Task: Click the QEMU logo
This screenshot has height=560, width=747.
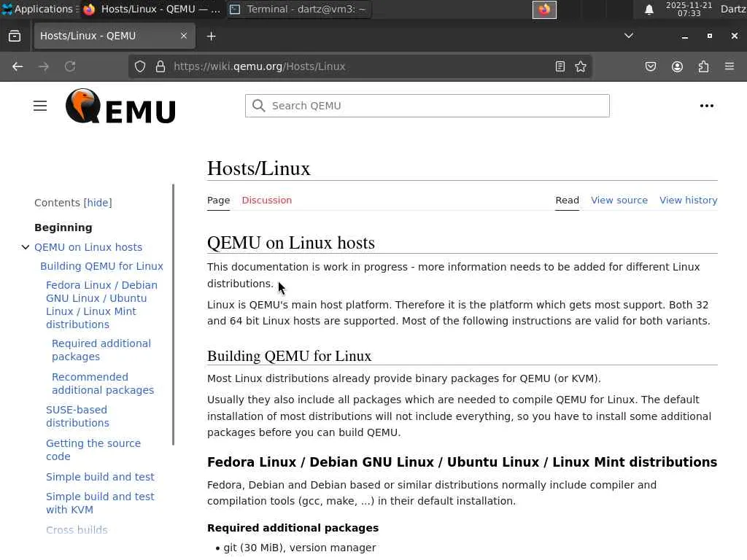Action: 120,106
